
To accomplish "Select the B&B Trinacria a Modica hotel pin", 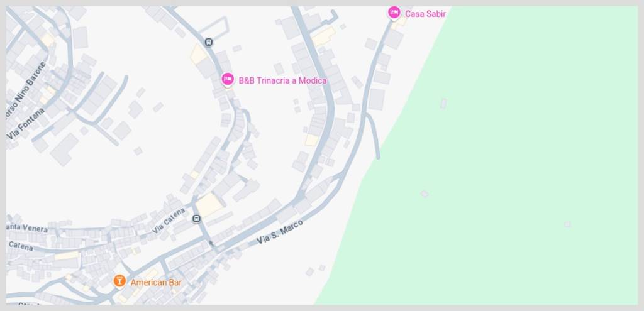I will [x=228, y=80].
